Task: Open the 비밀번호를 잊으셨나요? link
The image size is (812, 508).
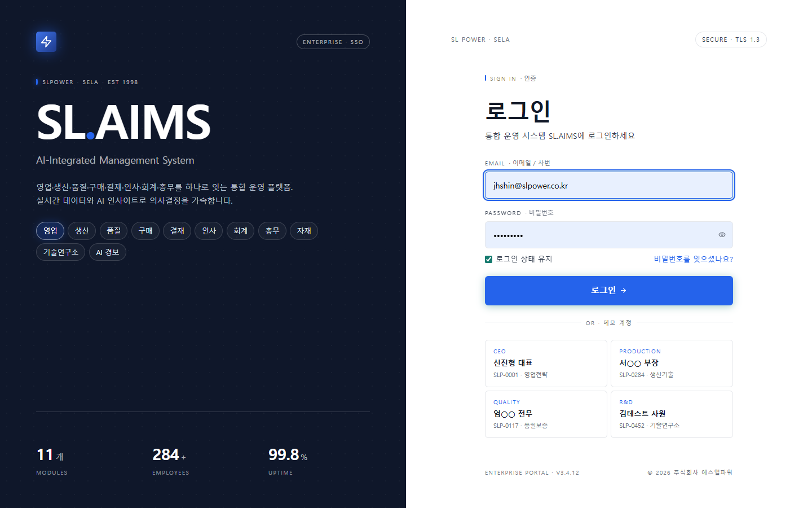Action: point(694,259)
